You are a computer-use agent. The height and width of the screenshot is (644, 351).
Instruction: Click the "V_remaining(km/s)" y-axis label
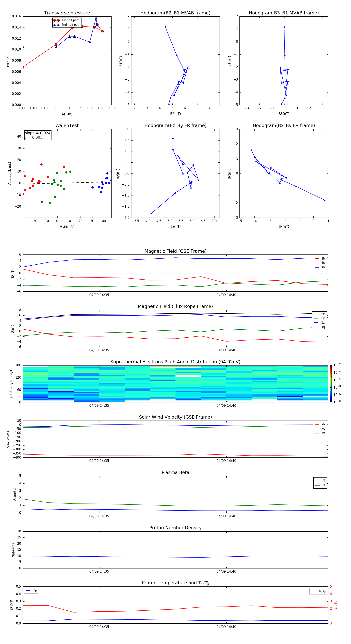tap(10, 173)
